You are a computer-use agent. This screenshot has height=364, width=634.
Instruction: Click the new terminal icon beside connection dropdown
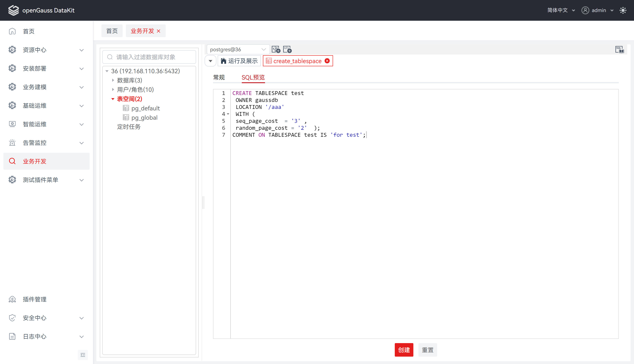tap(276, 50)
